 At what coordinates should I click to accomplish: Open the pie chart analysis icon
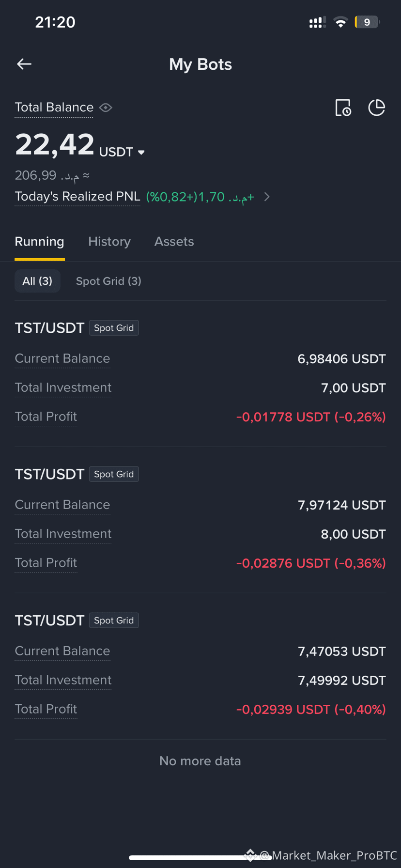376,108
